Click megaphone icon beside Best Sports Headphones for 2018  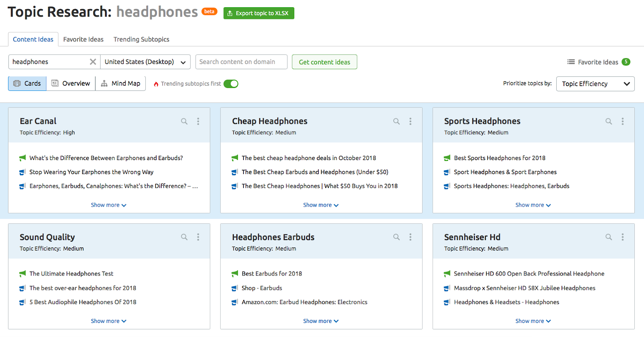coord(447,158)
